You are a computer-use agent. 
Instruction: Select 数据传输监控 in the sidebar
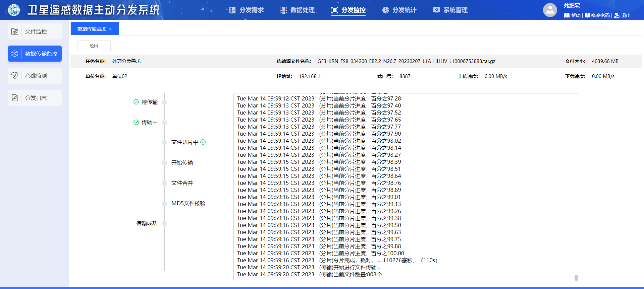click(35, 54)
